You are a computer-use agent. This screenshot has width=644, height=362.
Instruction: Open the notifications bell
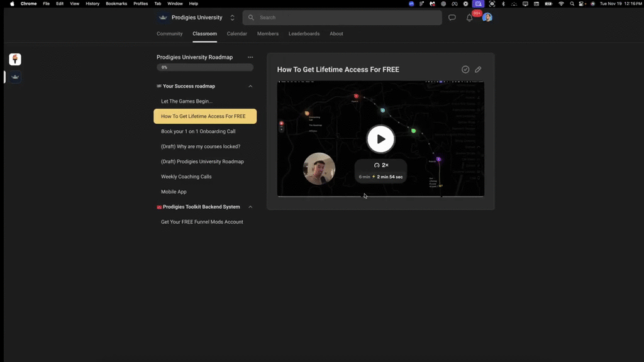tap(469, 18)
